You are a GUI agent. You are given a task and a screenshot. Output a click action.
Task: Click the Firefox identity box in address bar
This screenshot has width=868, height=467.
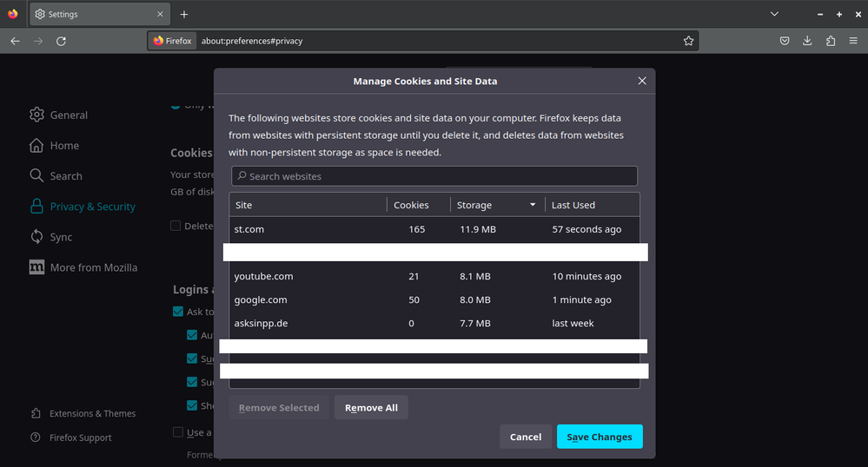point(172,41)
